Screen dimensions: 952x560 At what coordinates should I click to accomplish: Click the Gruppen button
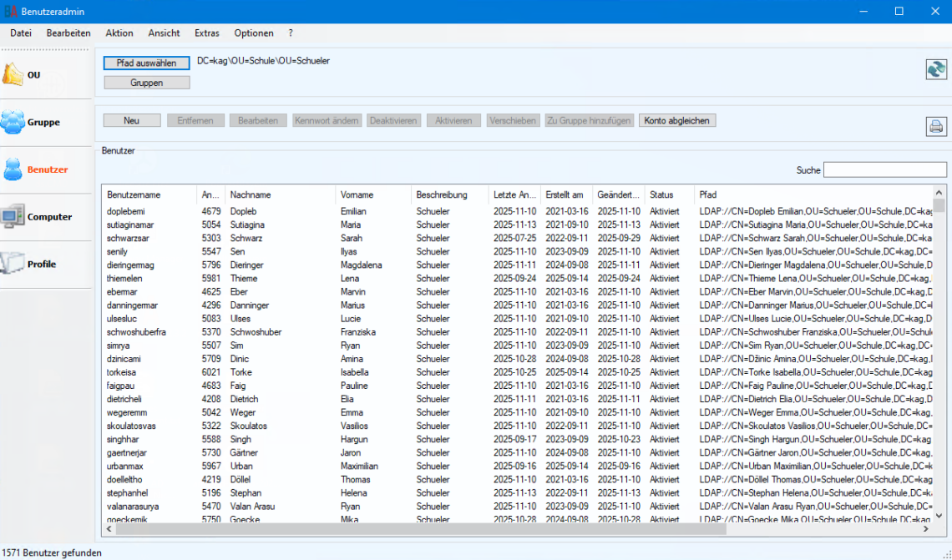146,83
